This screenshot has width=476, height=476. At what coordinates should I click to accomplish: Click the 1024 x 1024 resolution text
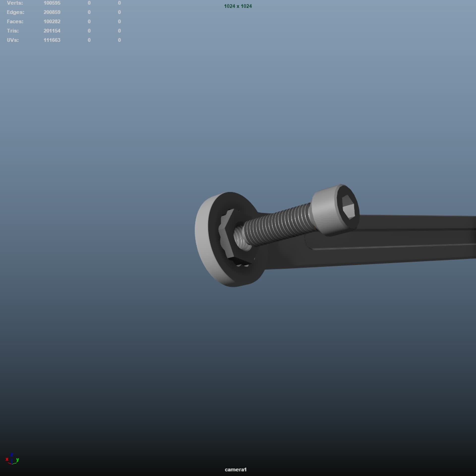coord(238,6)
